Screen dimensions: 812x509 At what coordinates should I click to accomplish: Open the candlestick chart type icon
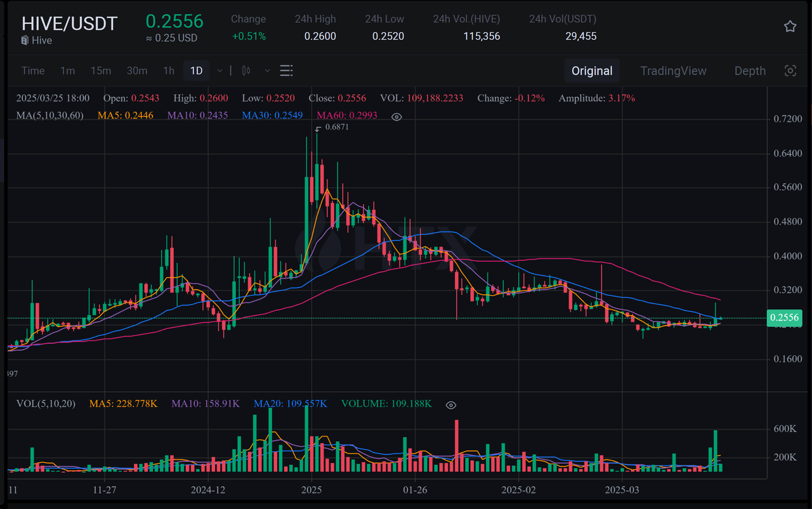click(247, 70)
